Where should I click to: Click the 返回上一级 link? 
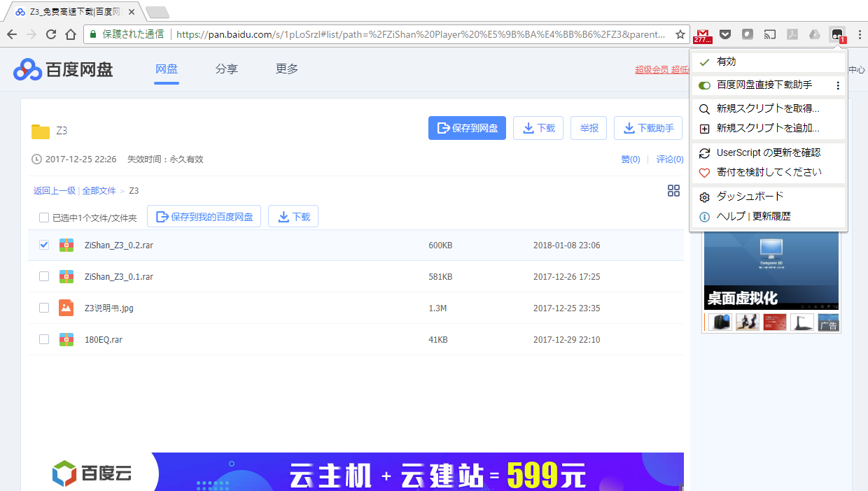tap(55, 191)
